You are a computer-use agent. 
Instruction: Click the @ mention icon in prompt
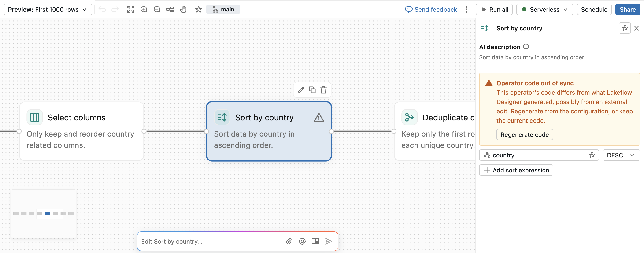tap(302, 241)
